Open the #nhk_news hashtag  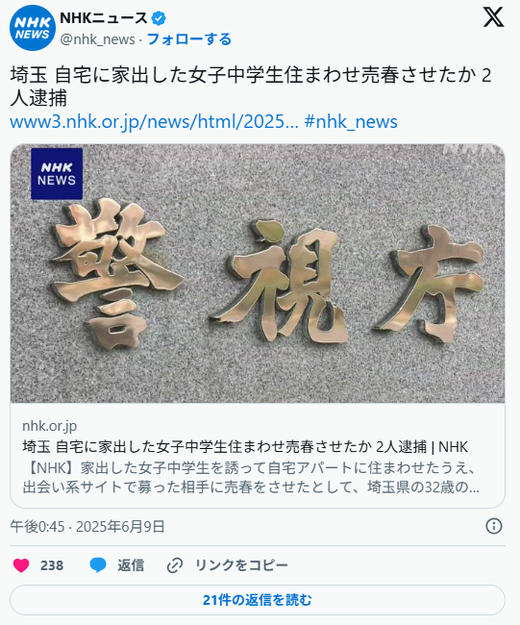351,122
